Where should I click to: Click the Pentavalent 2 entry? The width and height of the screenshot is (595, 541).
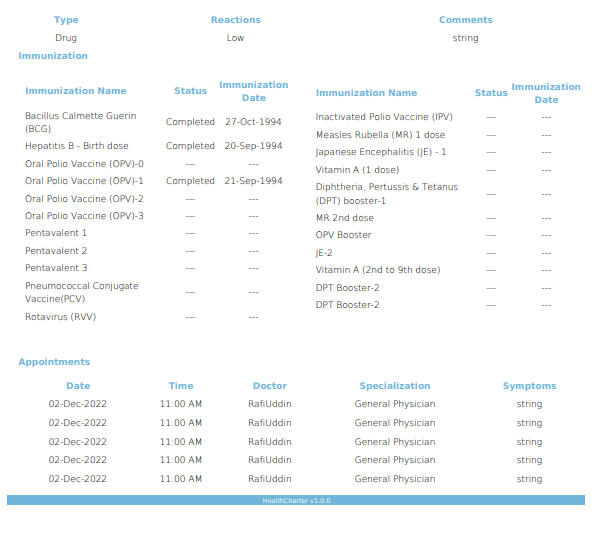click(x=56, y=251)
